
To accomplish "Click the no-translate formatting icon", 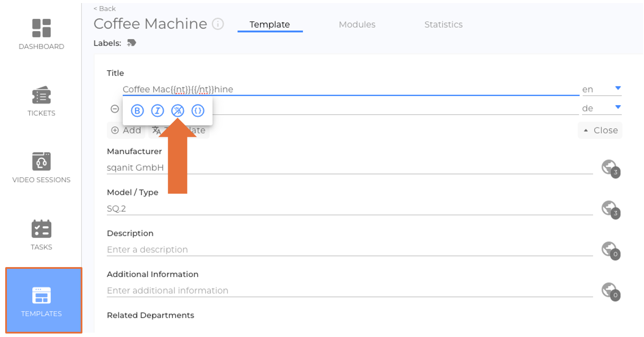I will pyautogui.click(x=177, y=111).
